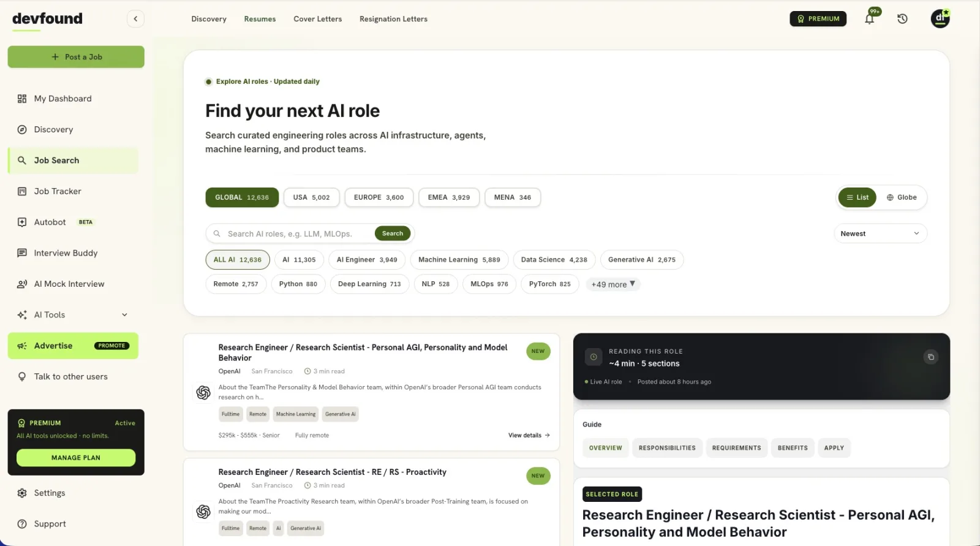Expand the +49 more categories
Screen dimensions: 980x546
tap(613, 284)
